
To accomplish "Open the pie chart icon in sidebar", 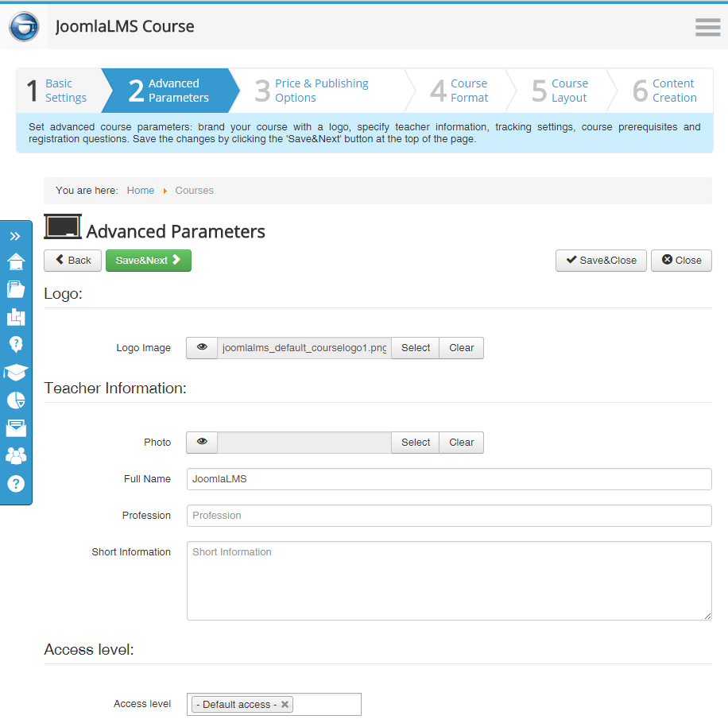I will click(x=16, y=400).
